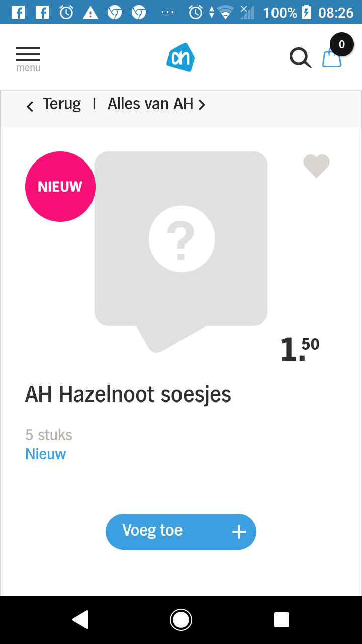The height and width of the screenshot is (644, 362).
Task: Click the Voeg toe button
Action: 181,532
